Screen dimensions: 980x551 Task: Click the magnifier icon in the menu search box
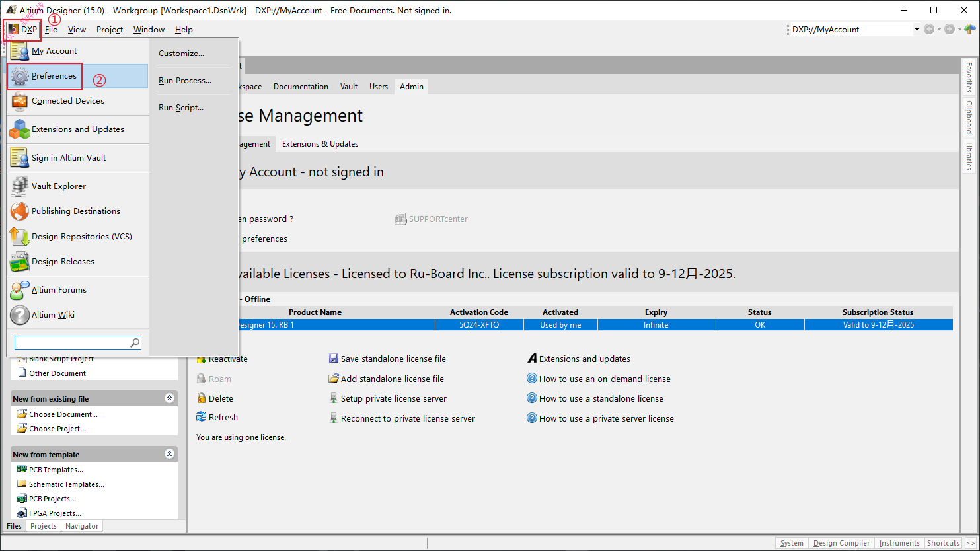point(135,342)
